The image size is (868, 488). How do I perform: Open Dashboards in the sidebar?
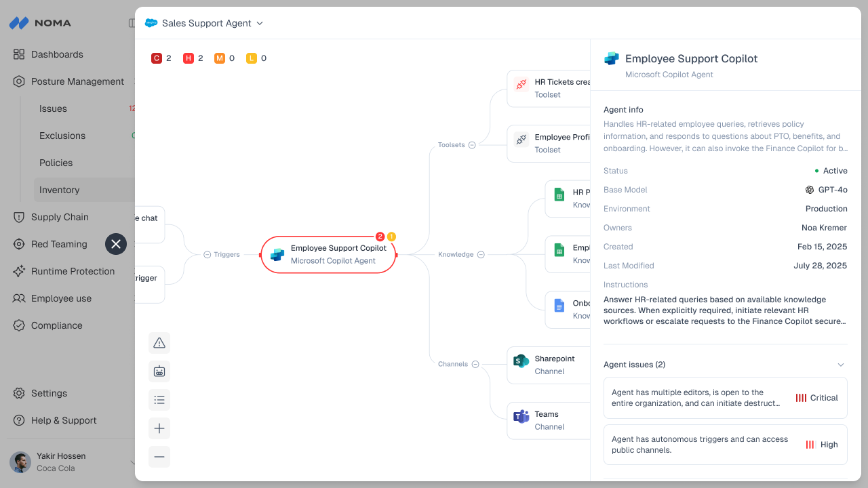(57, 54)
